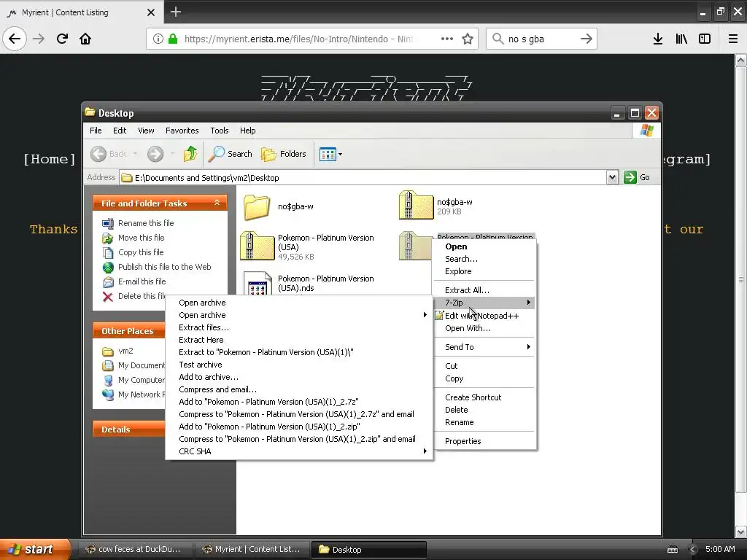
Task: Open Firefox downloads arrow icon
Action: (657, 39)
